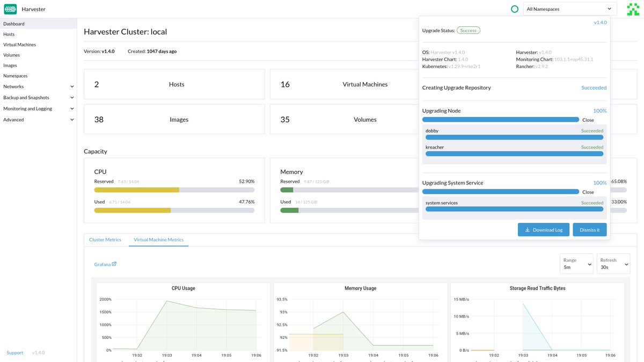
Task: Click the CPU Used progress bar
Action: click(x=174, y=210)
